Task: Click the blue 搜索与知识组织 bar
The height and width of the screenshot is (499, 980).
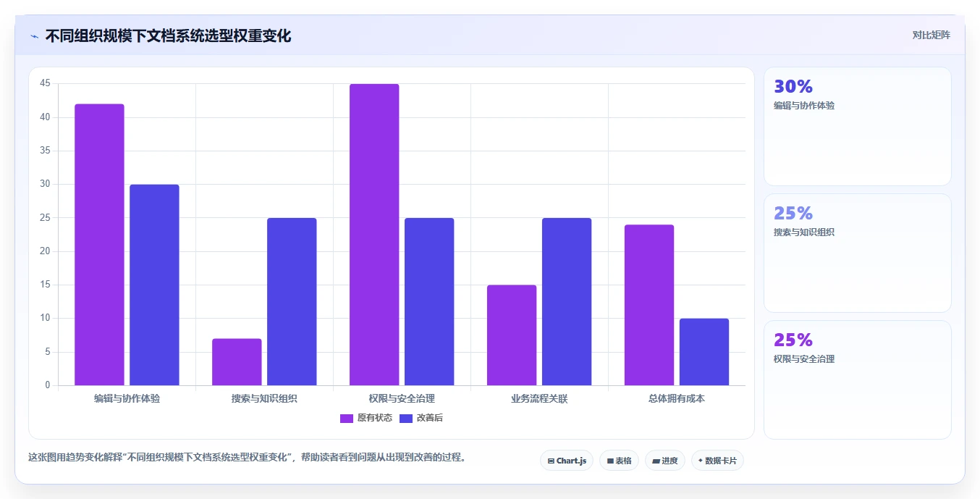Action: pyautogui.click(x=292, y=301)
